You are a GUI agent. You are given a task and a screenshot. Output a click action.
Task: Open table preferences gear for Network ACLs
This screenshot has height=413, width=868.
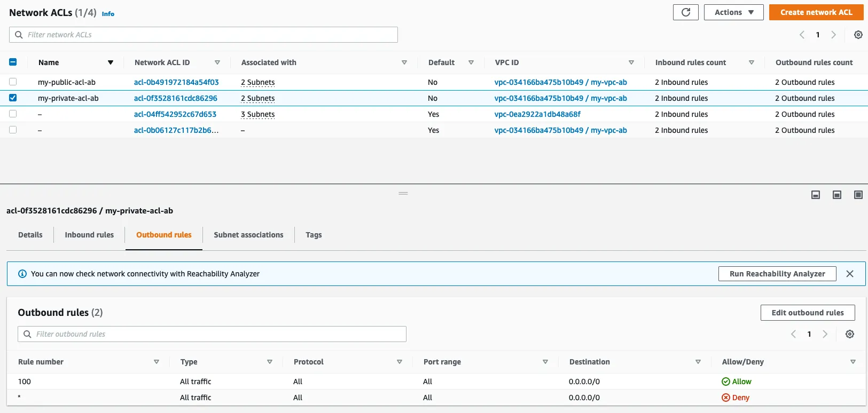858,35
